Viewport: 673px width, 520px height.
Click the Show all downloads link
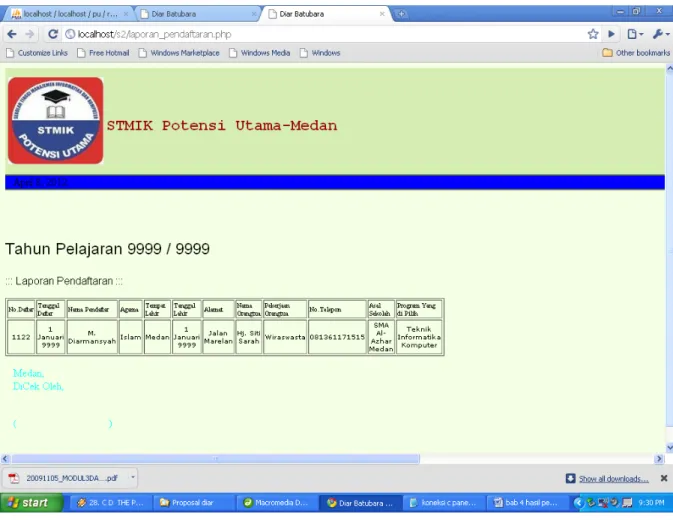(613, 479)
